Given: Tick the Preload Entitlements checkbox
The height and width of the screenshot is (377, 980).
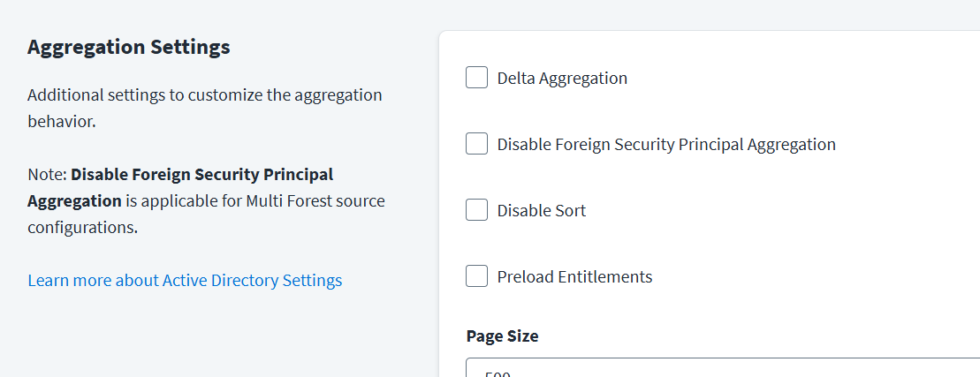Looking at the screenshot, I should (x=477, y=276).
